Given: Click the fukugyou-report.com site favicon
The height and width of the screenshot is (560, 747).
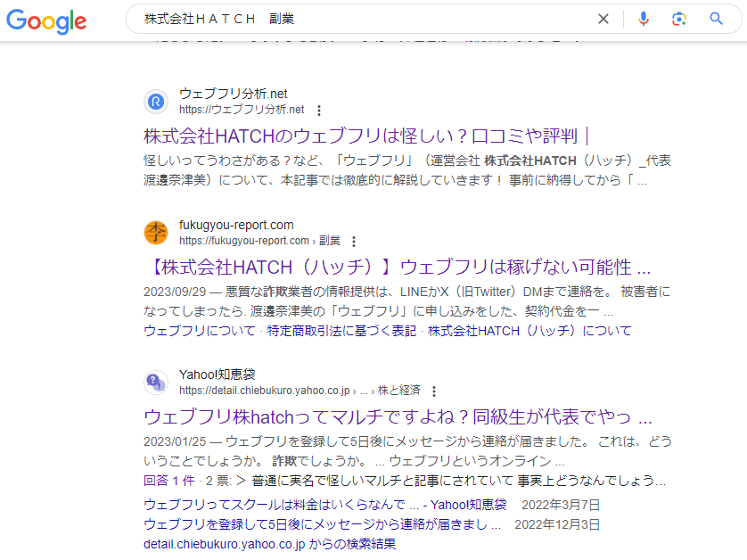Looking at the screenshot, I should [156, 233].
